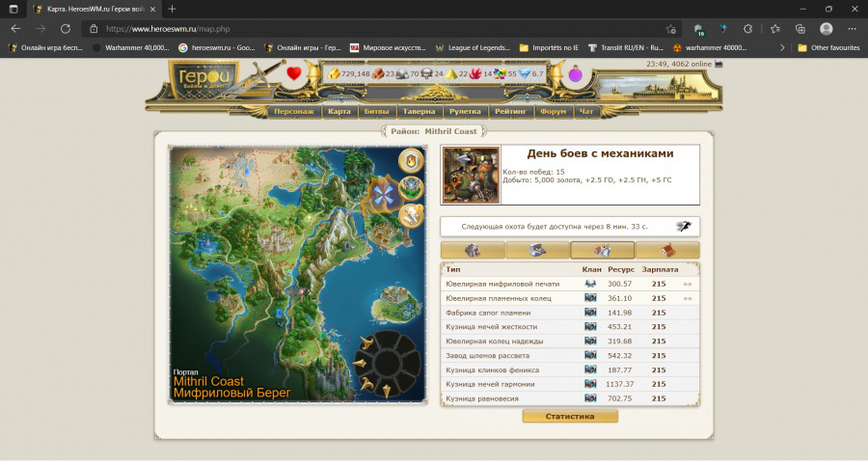Open the League of Legends bookmark
This screenshot has height=466, width=868.
[x=473, y=47]
